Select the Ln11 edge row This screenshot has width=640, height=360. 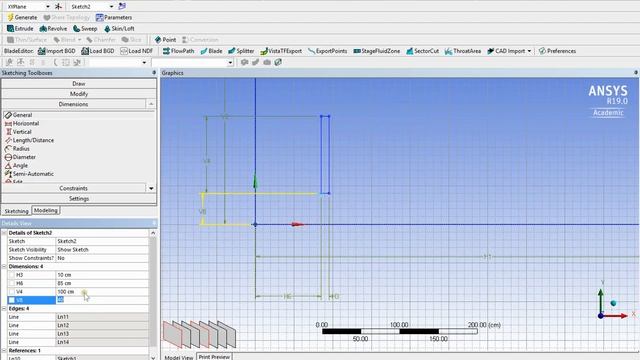coord(78,317)
